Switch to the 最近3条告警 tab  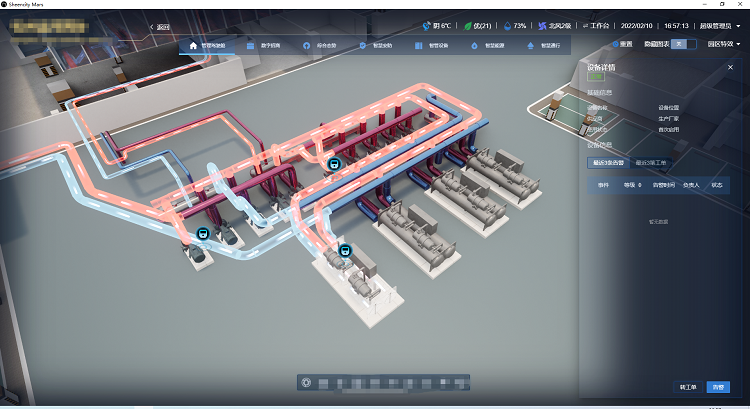tap(608, 163)
